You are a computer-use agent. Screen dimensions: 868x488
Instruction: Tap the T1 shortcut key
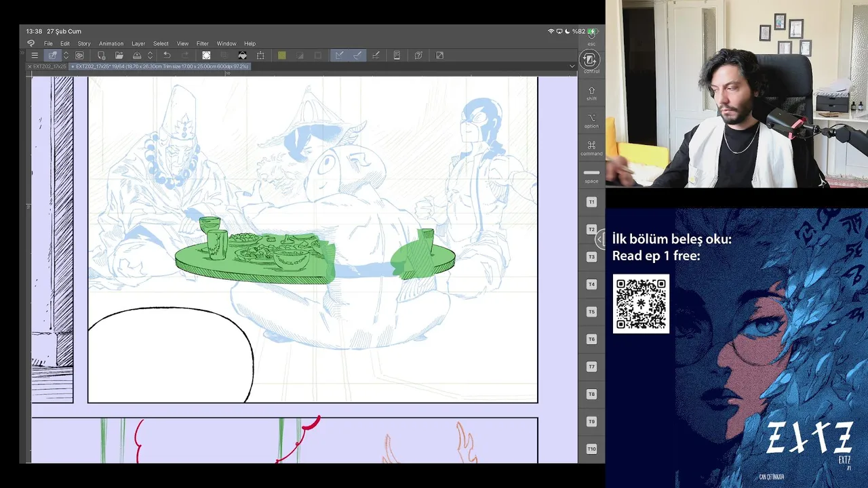591,202
